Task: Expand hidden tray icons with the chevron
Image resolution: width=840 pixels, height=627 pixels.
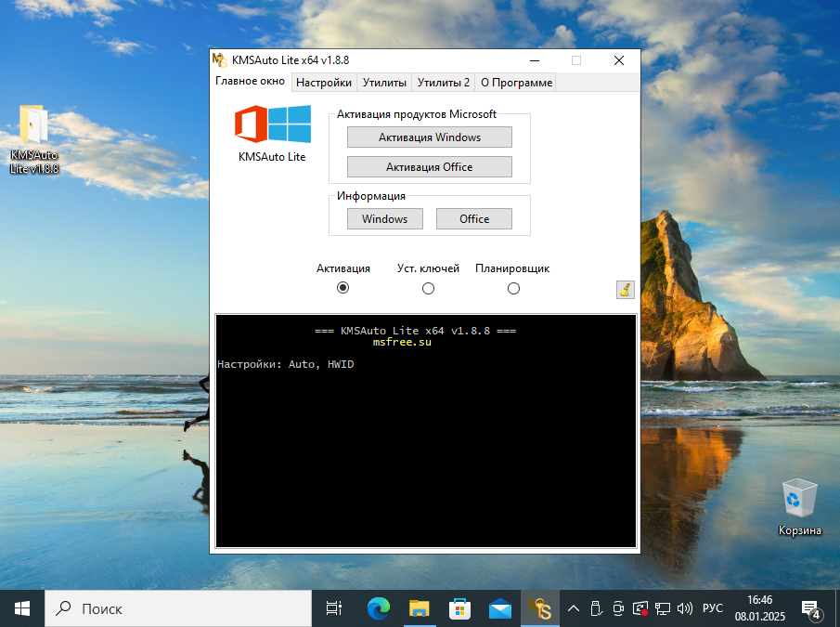Action: coord(573,608)
